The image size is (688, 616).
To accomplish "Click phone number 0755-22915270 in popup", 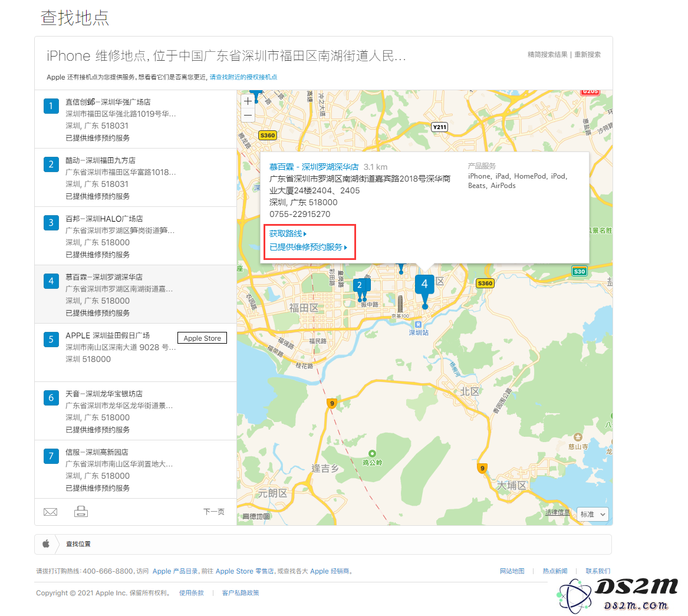I will 299,214.
